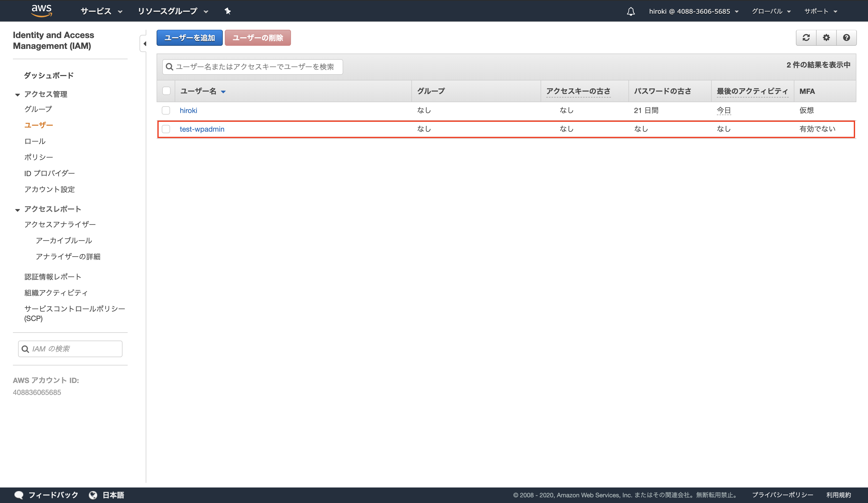This screenshot has height=503, width=868.
Task: Click the ユーザーを追加 button
Action: click(189, 37)
